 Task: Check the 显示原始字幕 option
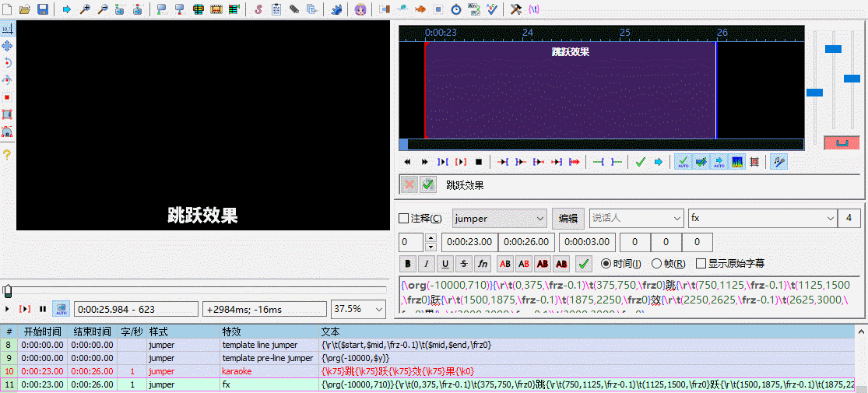[x=701, y=264]
